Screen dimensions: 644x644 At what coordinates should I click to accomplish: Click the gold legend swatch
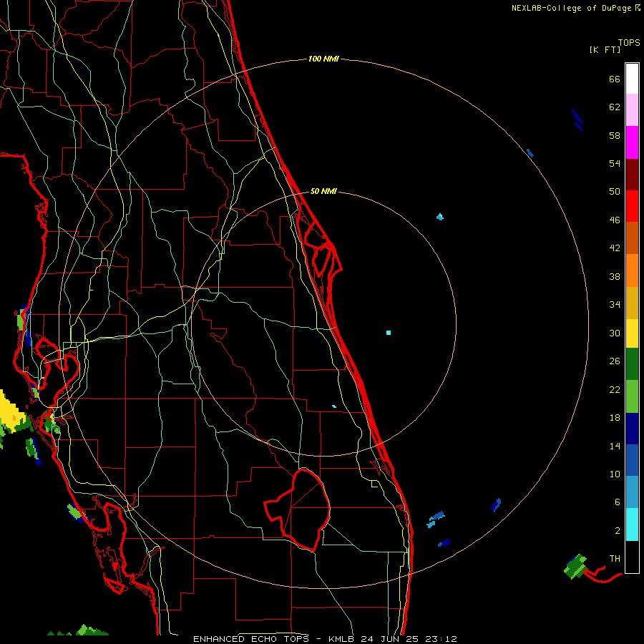pos(632,303)
